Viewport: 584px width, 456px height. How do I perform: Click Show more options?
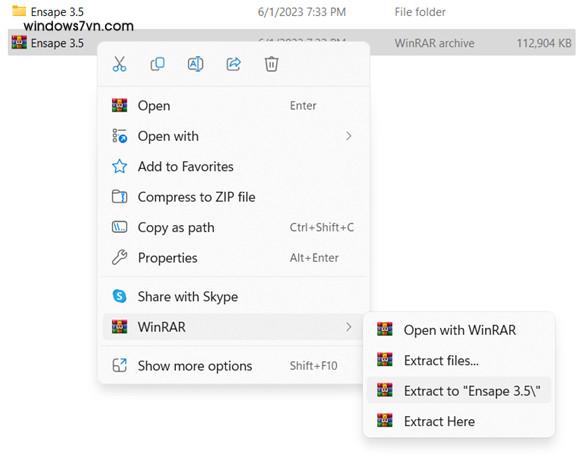(234, 366)
